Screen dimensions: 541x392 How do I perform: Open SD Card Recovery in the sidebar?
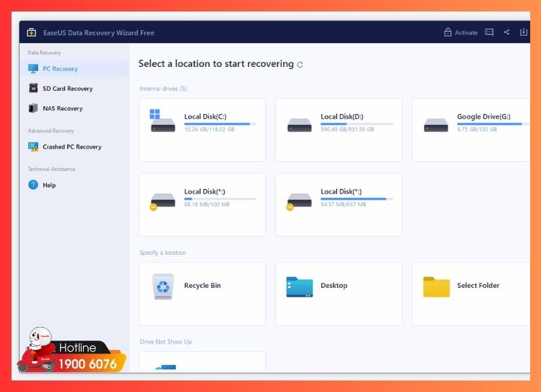[x=74, y=89]
